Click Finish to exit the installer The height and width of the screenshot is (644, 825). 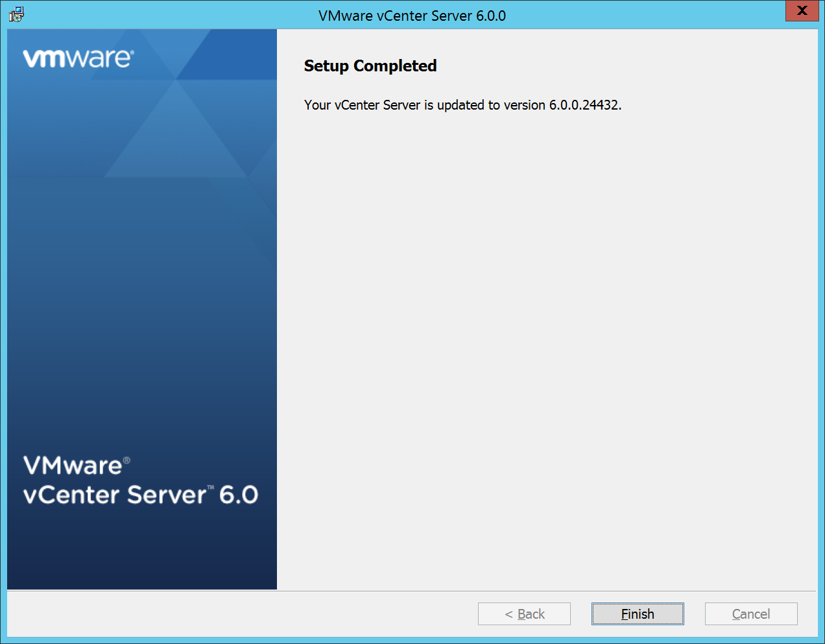637,614
